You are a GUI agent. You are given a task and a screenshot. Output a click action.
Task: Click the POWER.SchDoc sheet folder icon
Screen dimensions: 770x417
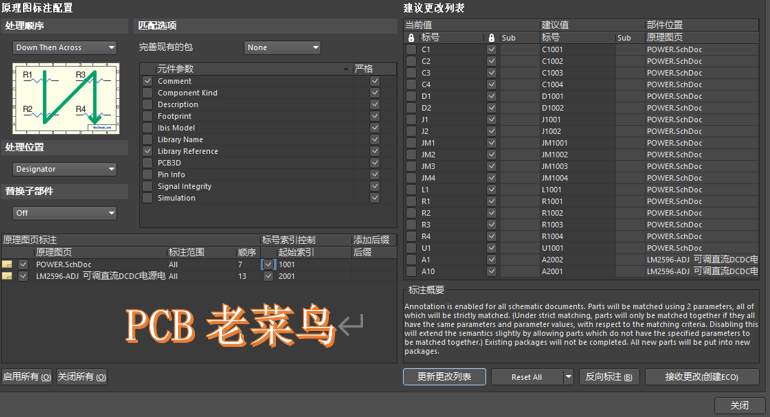point(8,265)
